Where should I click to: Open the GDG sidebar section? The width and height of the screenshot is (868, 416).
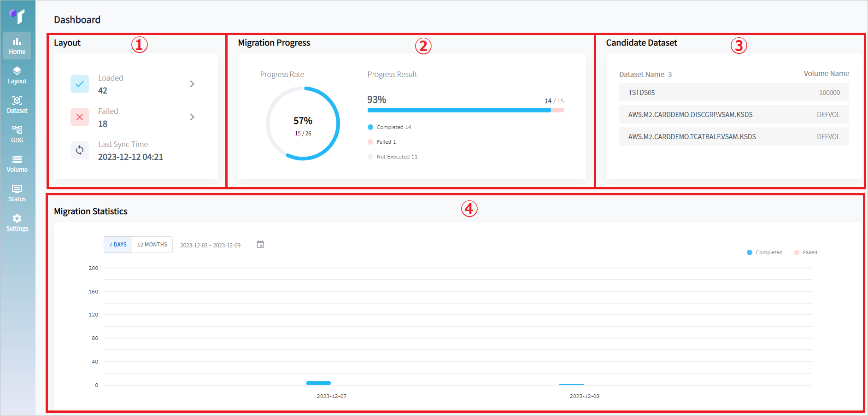coord(17,134)
